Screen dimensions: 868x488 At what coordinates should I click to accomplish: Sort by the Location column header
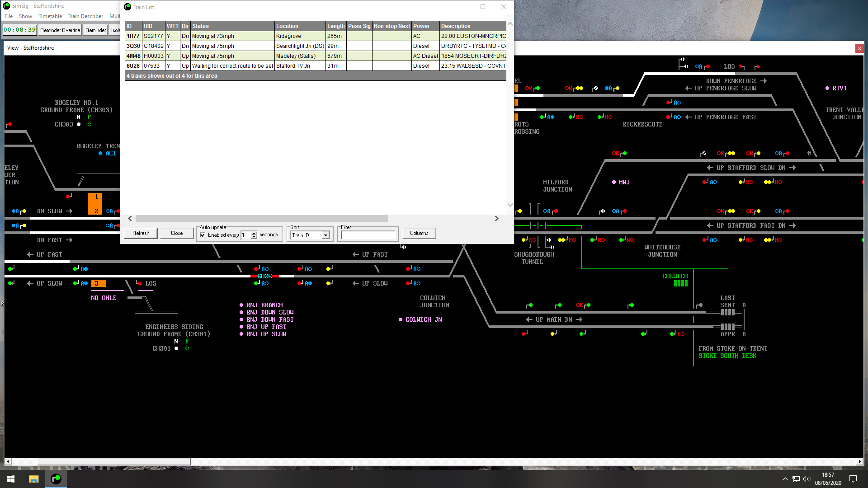coord(300,26)
